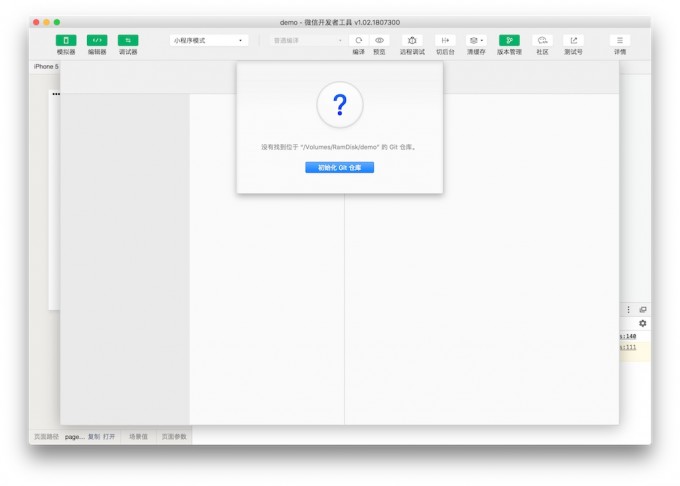The image size is (680, 486).
Task: Start 远程调试 remote debugging
Action: click(x=412, y=40)
